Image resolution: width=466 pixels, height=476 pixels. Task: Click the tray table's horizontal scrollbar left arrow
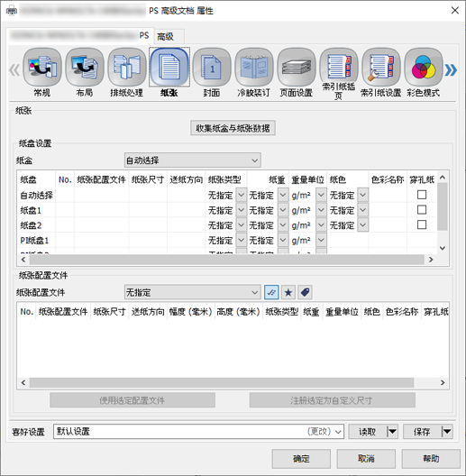tap(23, 260)
